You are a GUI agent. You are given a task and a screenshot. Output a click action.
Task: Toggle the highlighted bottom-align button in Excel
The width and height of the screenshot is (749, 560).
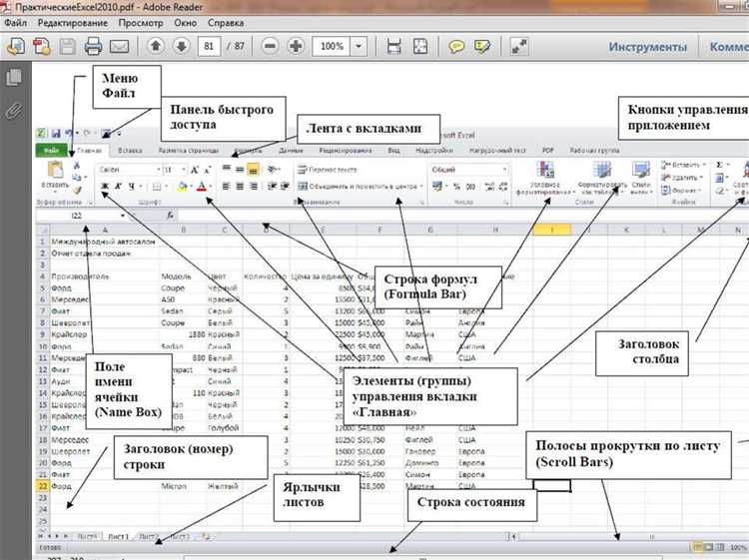coord(254,169)
